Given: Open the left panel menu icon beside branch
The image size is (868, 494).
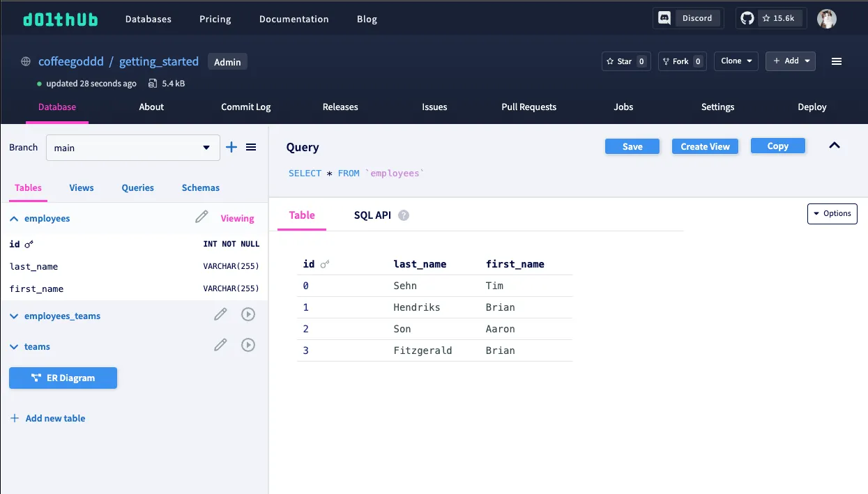Looking at the screenshot, I should (252, 147).
